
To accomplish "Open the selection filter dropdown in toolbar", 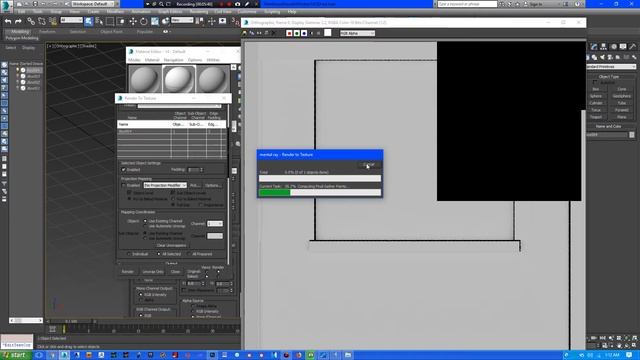I will coord(71,20).
